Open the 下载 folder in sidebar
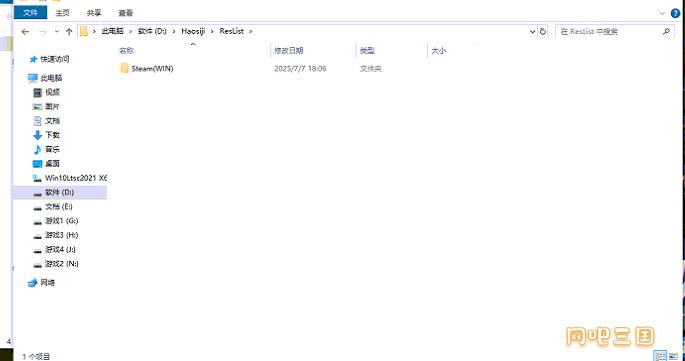This screenshot has height=361, width=685. (x=52, y=135)
